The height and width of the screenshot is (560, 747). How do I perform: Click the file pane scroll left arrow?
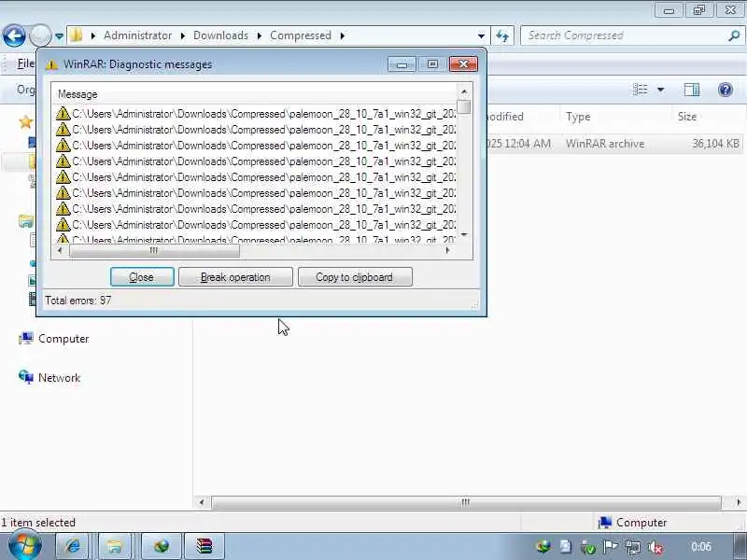(x=202, y=502)
